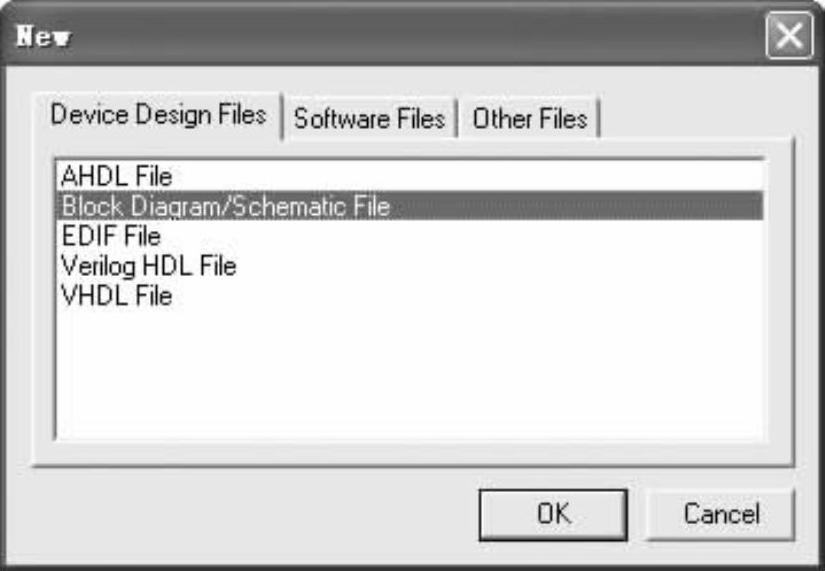Select the Device Design Files tab
The width and height of the screenshot is (825, 571).
(158, 116)
